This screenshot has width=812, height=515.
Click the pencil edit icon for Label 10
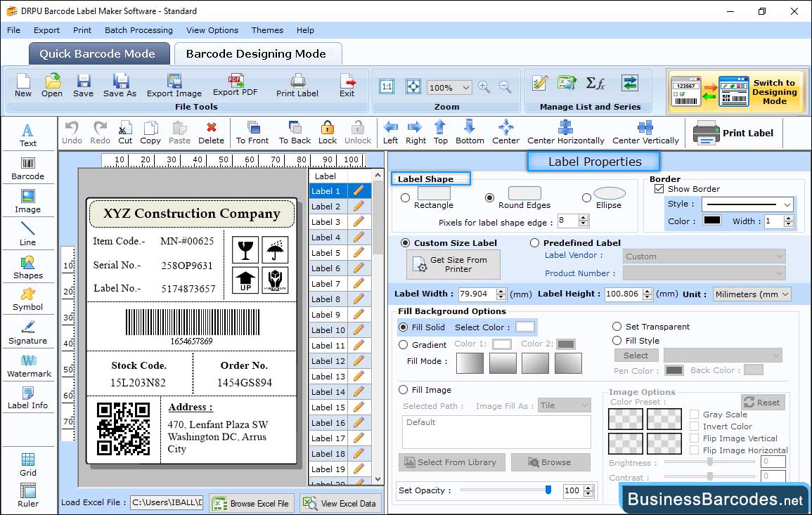pyautogui.click(x=359, y=330)
